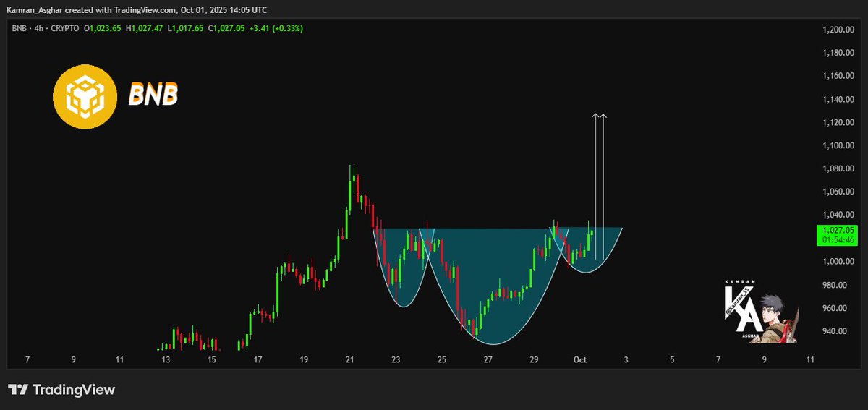Click the 1,100.00 price axis label

click(x=839, y=145)
